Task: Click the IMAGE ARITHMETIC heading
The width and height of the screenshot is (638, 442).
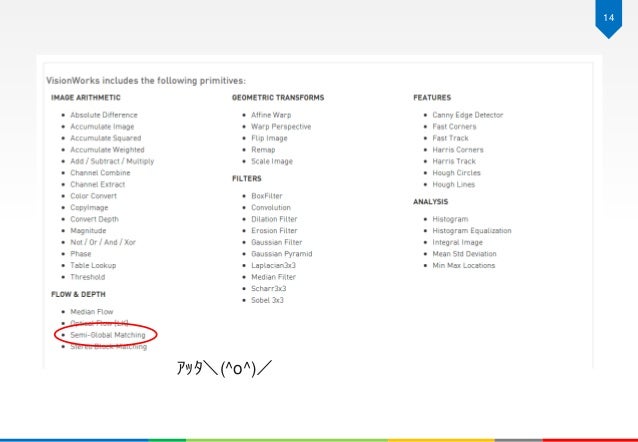Action: tap(86, 98)
